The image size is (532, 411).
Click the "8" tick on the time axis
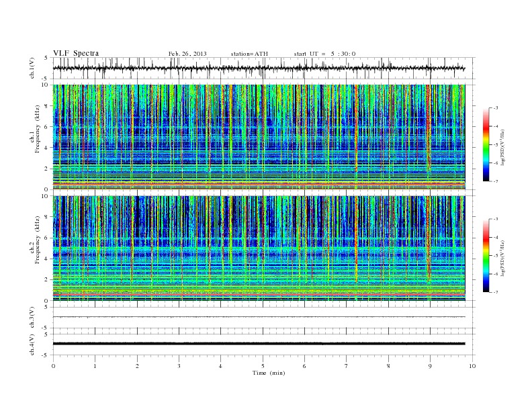388,366
